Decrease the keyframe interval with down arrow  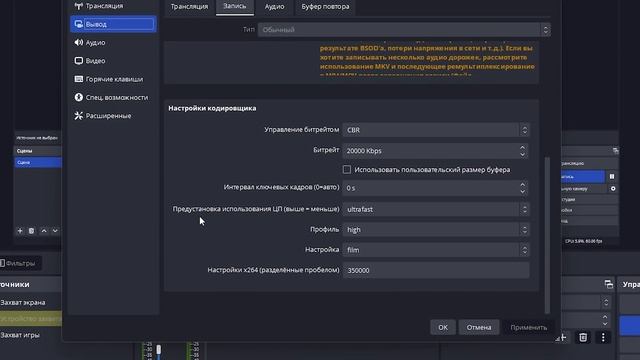[x=522, y=191]
